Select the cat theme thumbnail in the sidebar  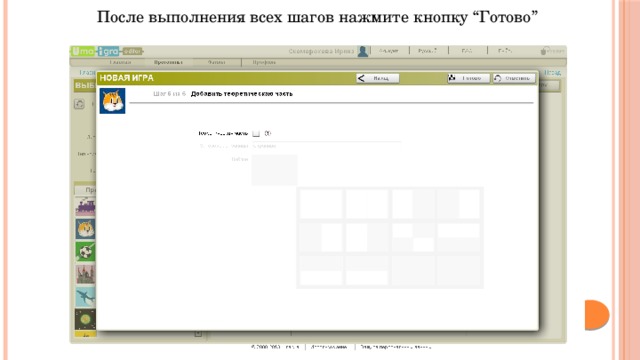pyautogui.click(x=85, y=229)
